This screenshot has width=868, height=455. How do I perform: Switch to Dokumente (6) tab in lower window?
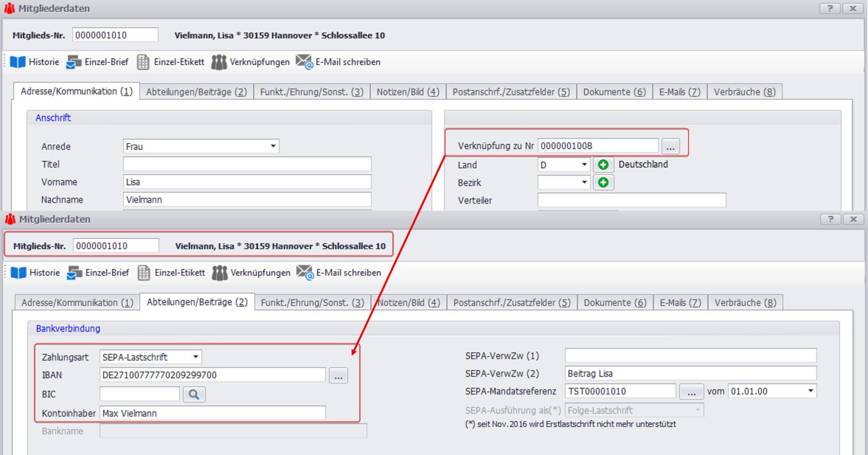point(615,302)
